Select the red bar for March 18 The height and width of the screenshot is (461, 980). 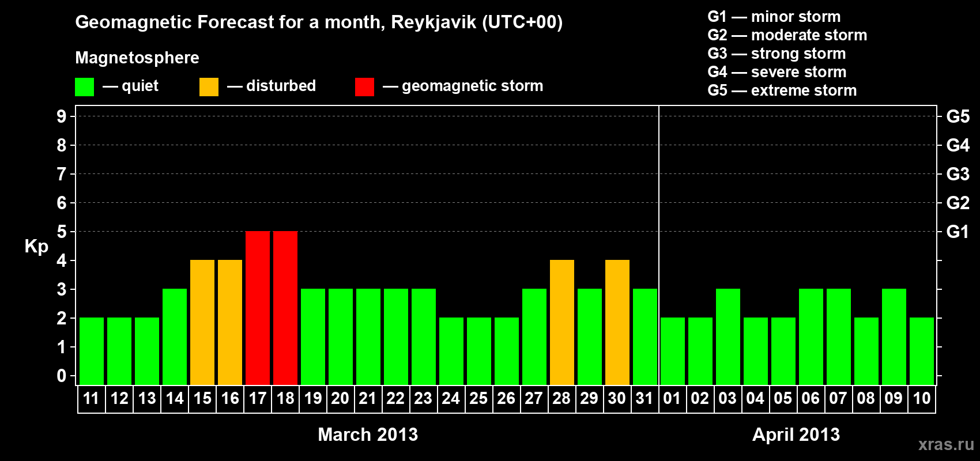pyautogui.click(x=285, y=308)
